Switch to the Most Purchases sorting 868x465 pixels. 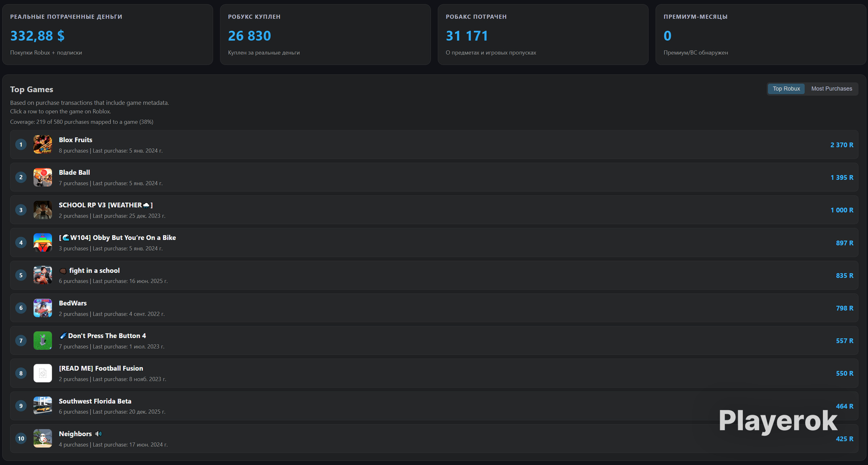click(832, 89)
